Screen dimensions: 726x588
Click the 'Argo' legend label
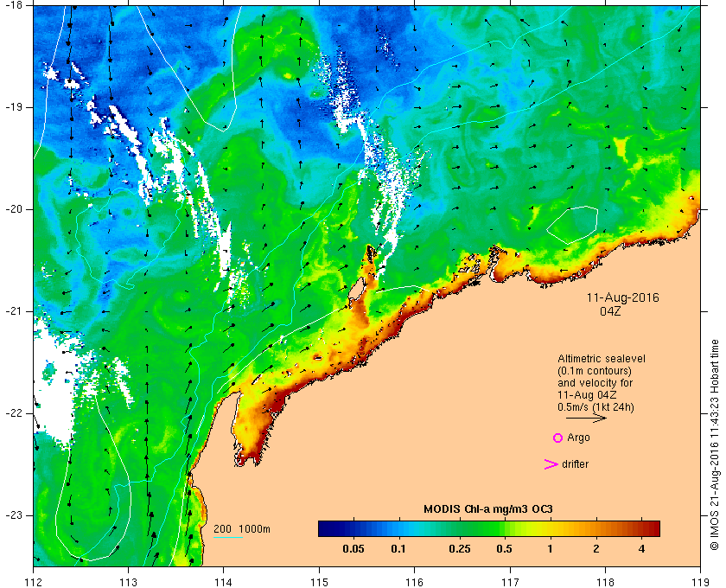pos(578,438)
